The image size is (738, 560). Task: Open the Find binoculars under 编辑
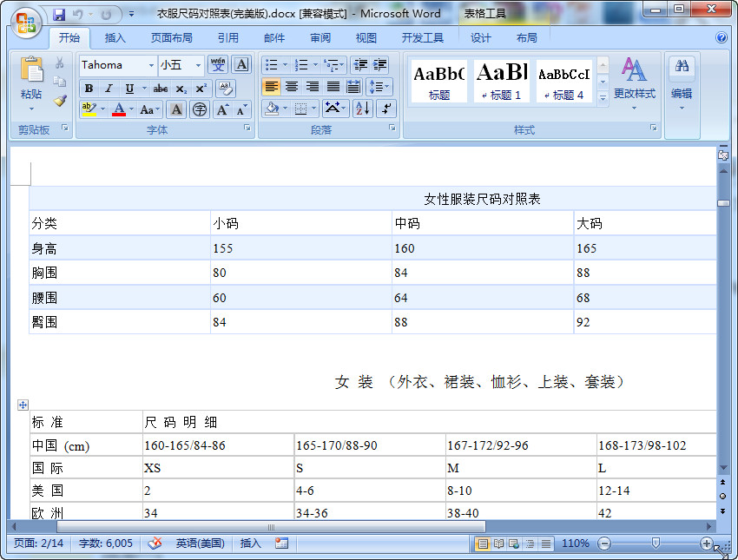(x=682, y=66)
